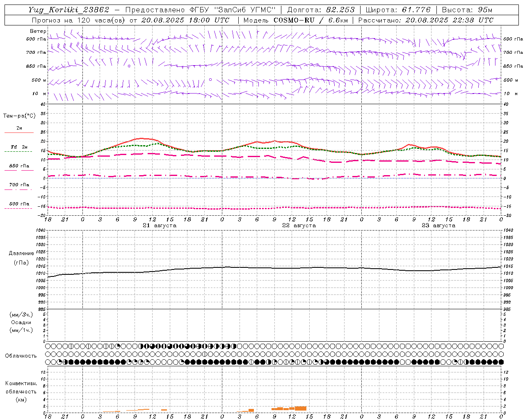Click the Высота: 95м value
Image resolution: width=525 pixels, height=420 pixels.
pos(467,10)
